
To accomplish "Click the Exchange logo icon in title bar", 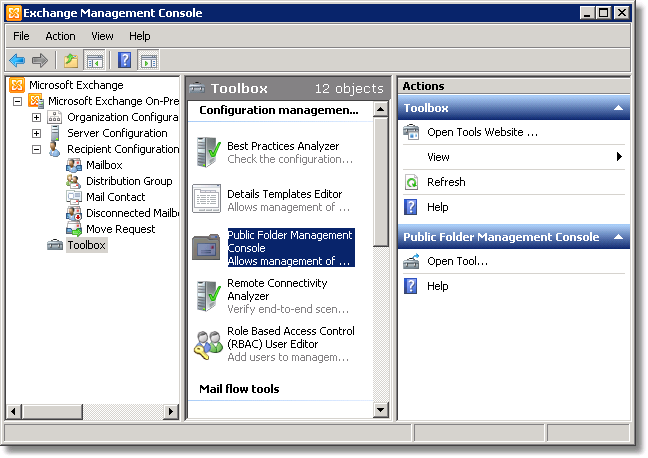I will coord(14,13).
